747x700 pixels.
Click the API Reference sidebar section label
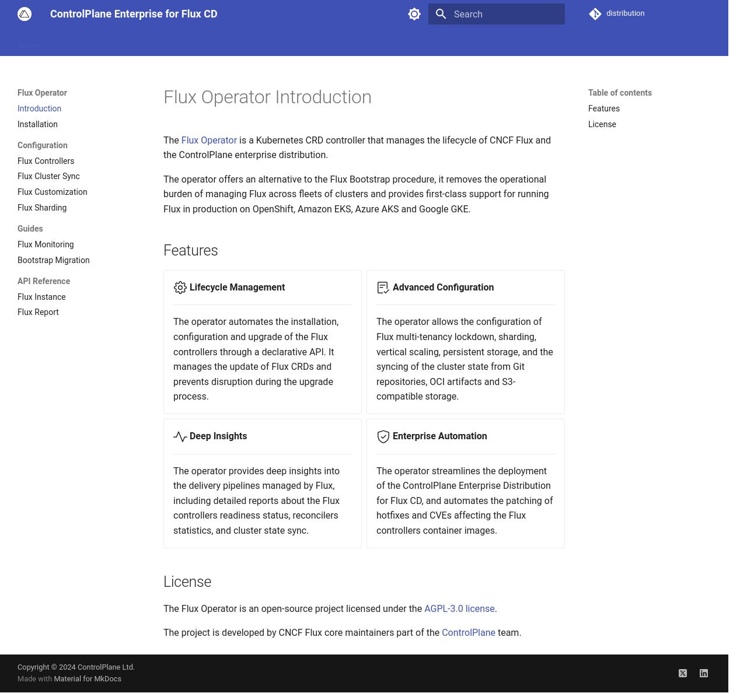pyautogui.click(x=44, y=281)
